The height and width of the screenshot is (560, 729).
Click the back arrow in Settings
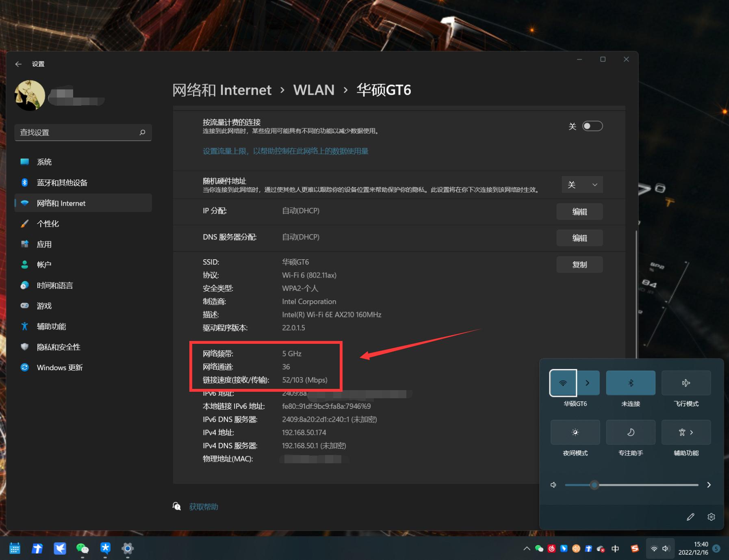point(18,64)
